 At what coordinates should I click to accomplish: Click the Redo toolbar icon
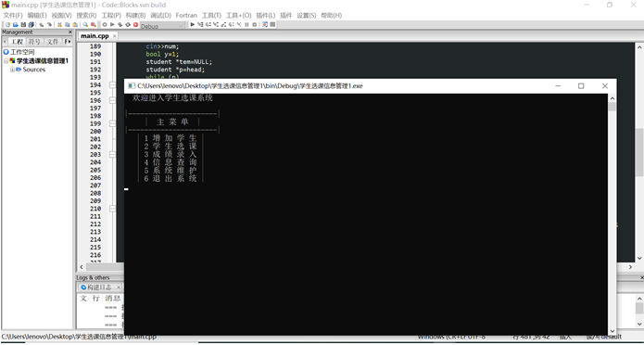50,25
